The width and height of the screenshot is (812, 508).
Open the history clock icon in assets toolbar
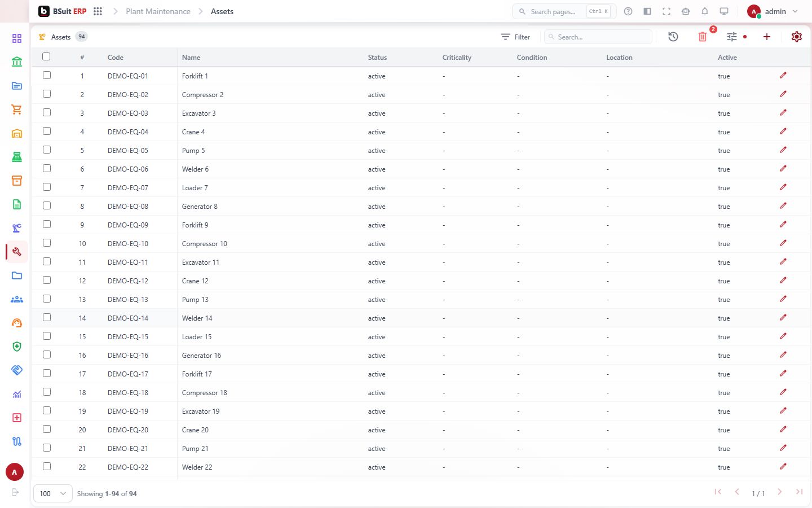tap(673, 37)
